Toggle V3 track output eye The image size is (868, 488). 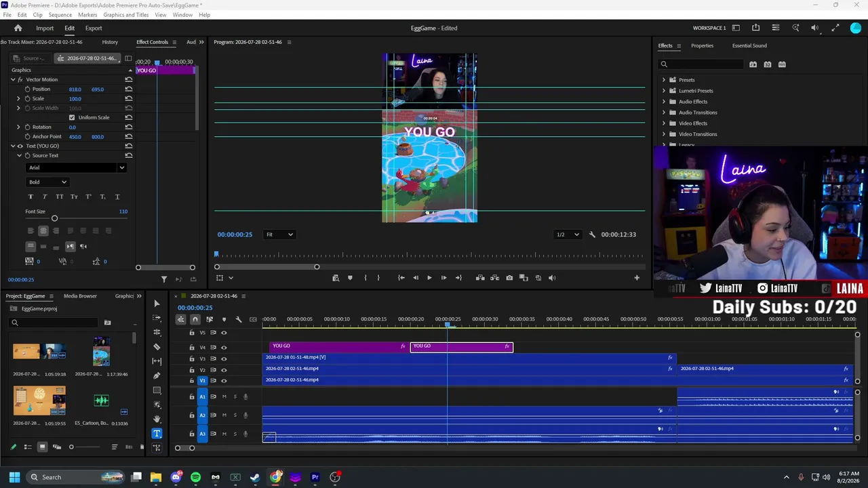tap(224, 359)
